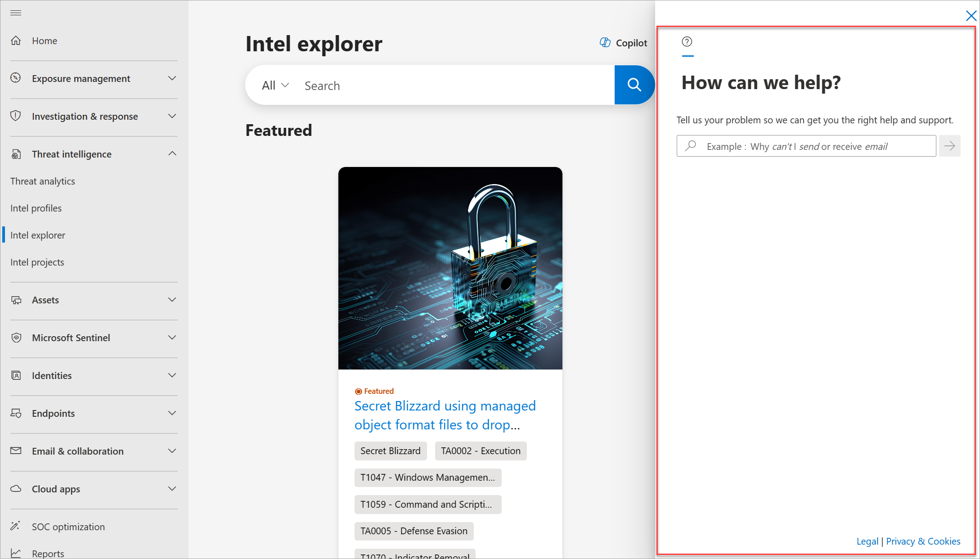The image size is (980, 559).
Task: Submit help query with arrow button
Action: (949, 146)
